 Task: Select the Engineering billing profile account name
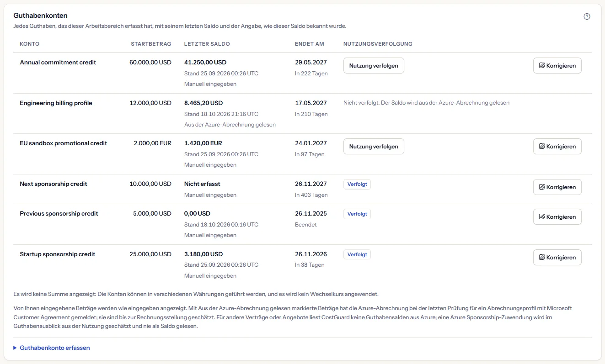[56, 103]
